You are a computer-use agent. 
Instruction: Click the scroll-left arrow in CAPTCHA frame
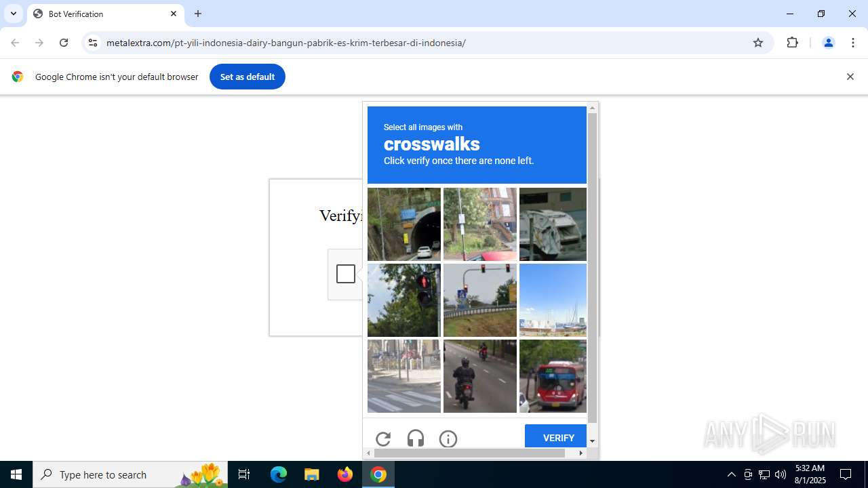[x=368, y=453]
